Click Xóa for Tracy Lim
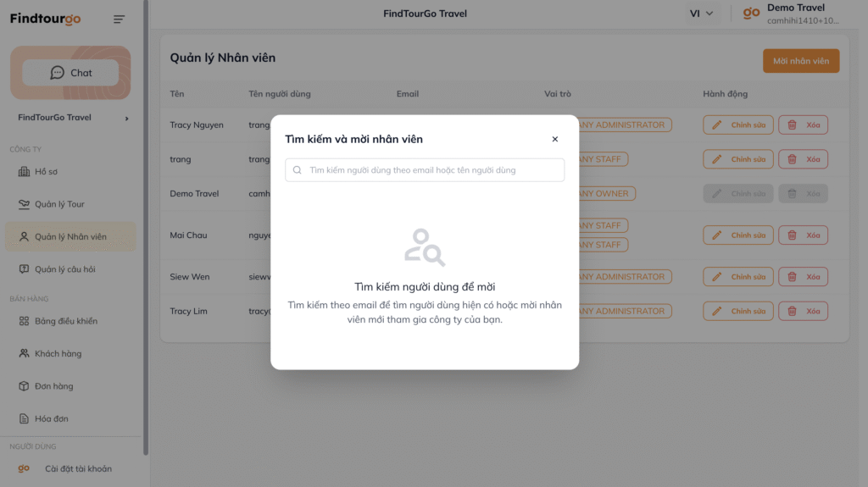The image size is (868, 487). coord(803,311)
